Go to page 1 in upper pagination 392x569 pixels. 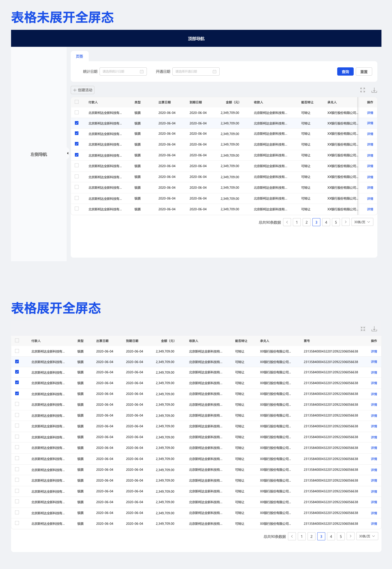click(x=297, y=222)
